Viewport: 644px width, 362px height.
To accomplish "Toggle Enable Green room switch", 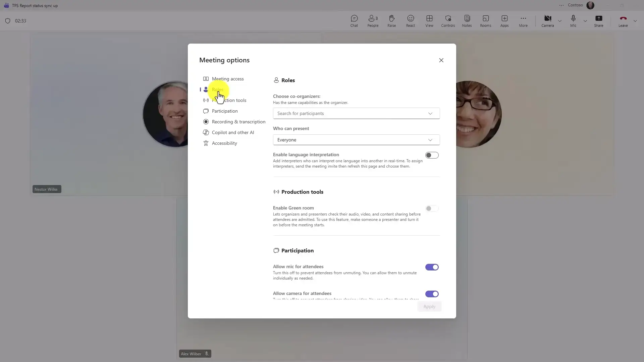I will pyautogui.click(x=432, y=208).
